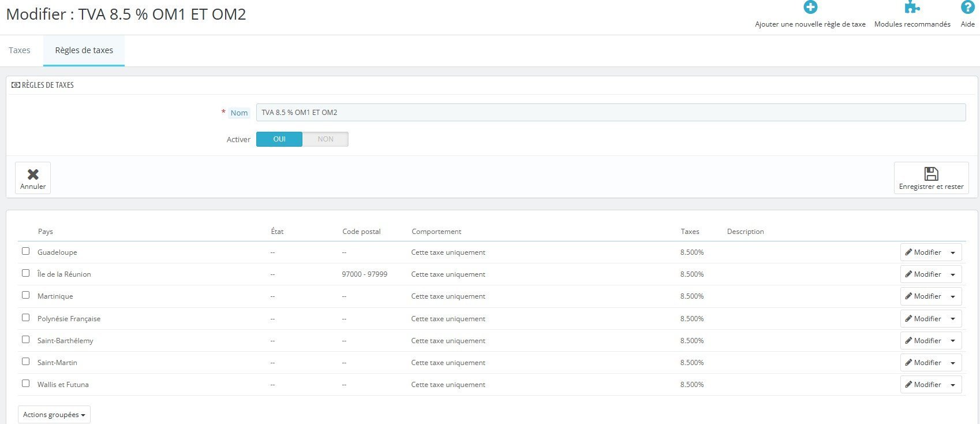Click the Annuler cross icon

(33, 174)
